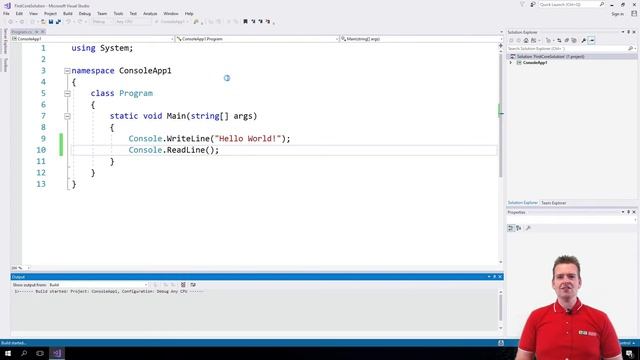Click the Find in Files toolbar icon
640x360 pixels.
196,22
